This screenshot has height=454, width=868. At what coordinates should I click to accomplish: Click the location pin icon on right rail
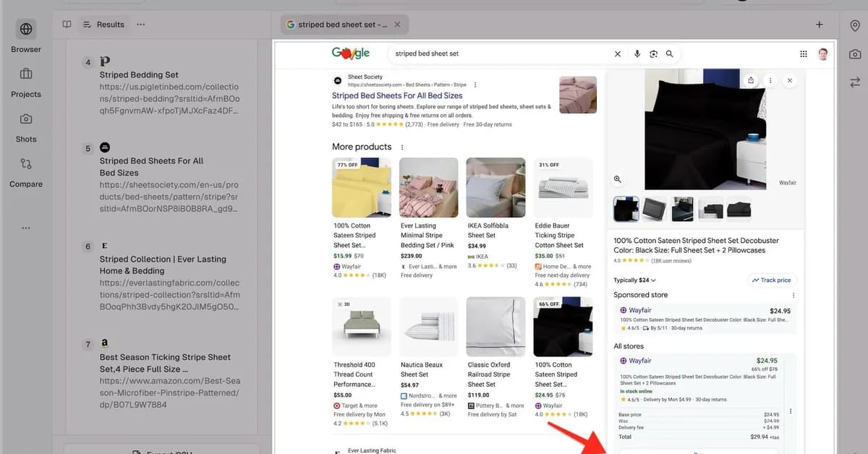[x=854, y=26]
